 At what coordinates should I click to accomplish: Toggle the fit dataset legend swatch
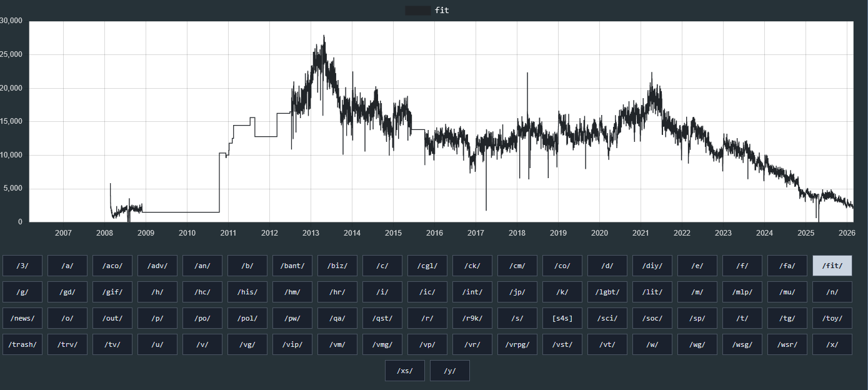[x=417, y=11]
